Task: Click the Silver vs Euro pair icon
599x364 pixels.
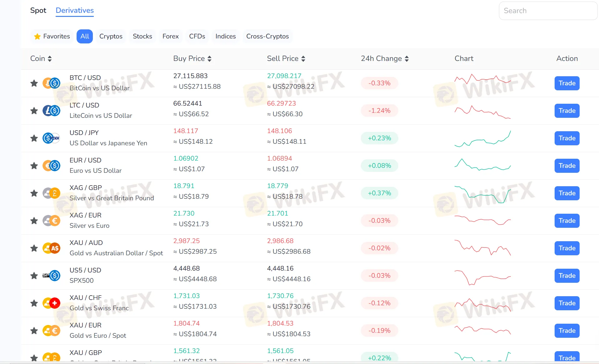Action: [x=51, y=221]
